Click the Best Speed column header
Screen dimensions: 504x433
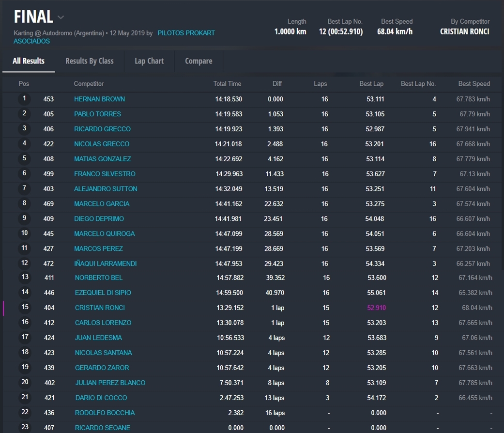(473, 84)
